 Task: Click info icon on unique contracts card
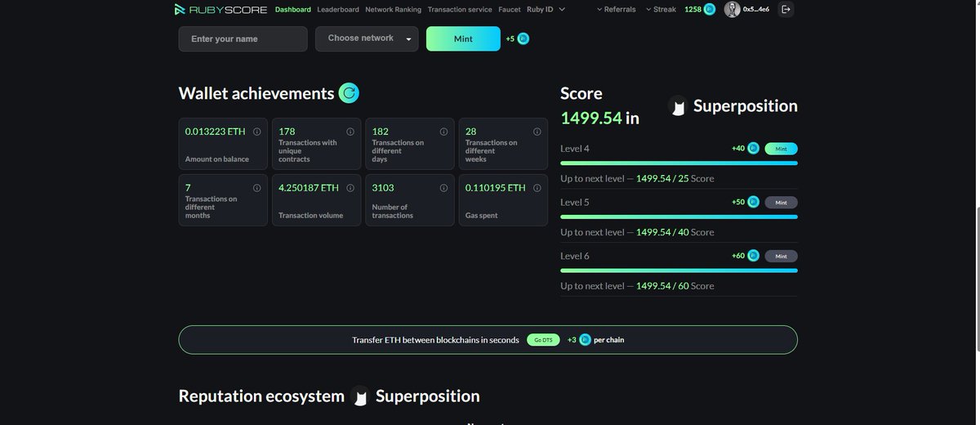click(x=350, y=132)
